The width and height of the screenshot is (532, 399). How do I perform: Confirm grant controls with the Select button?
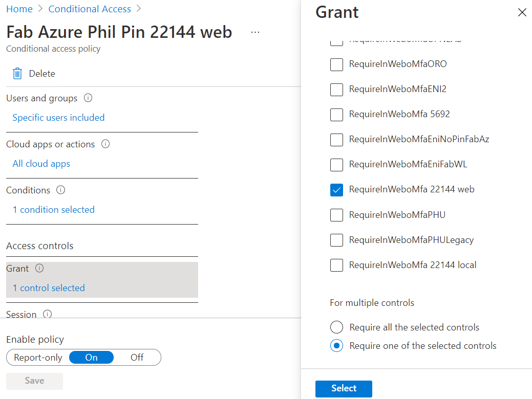[x=344, y=389]
